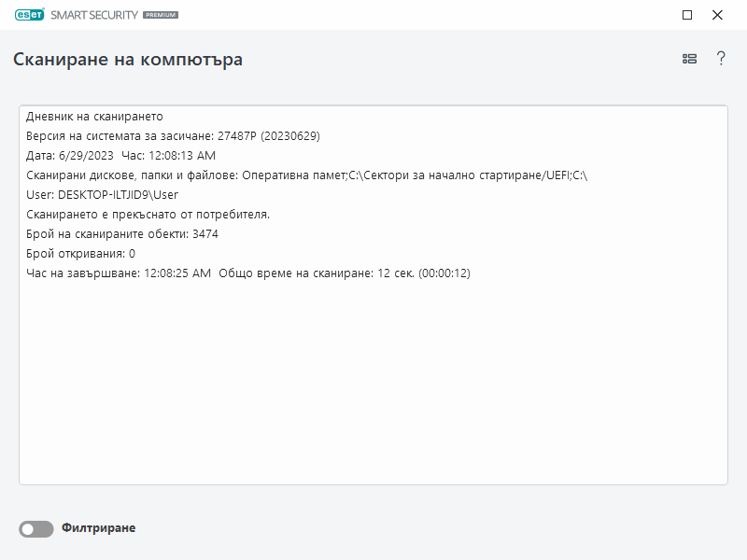Close the ESET Smart Security window
The image size is (747, 560).
tap(717, 15)
